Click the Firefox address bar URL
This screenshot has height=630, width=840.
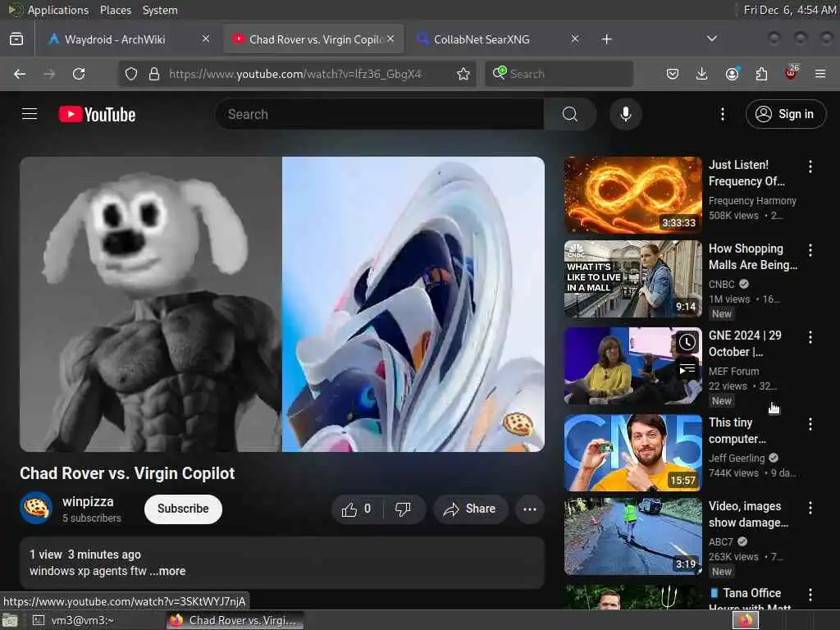tap(295, 74)
